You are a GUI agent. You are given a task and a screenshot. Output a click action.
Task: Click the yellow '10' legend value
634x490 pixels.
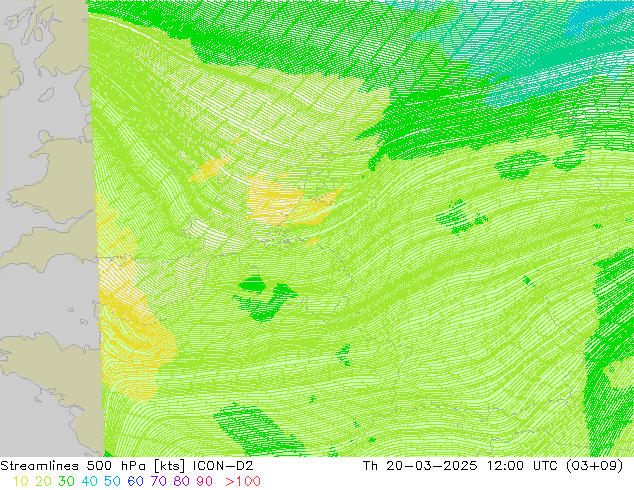20,481
